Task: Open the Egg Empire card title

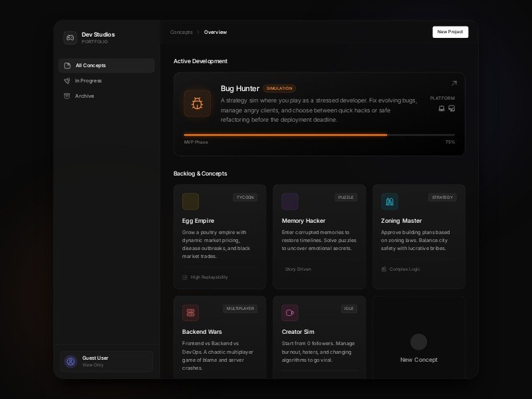Action: pyautogui.click(x=198, y=221)
